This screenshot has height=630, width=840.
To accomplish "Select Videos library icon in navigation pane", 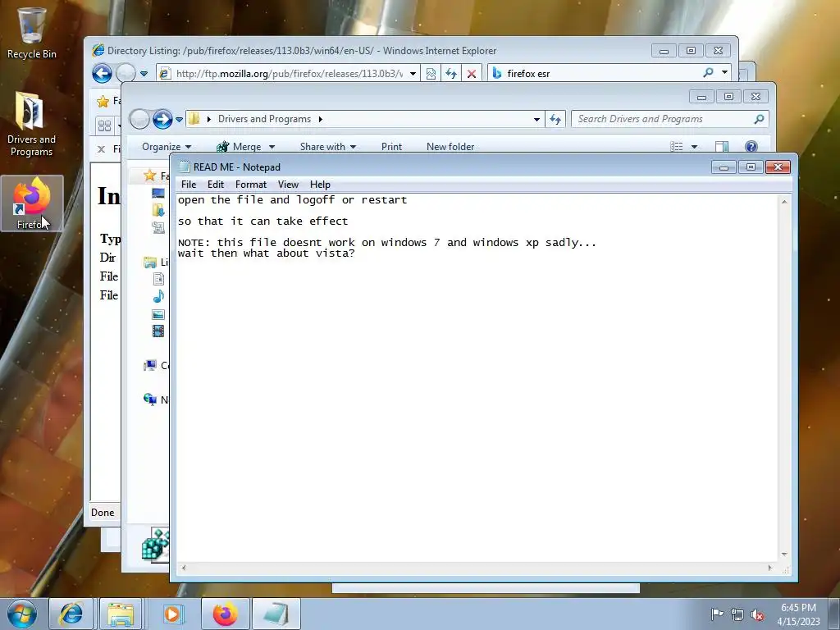I will 158,331.
